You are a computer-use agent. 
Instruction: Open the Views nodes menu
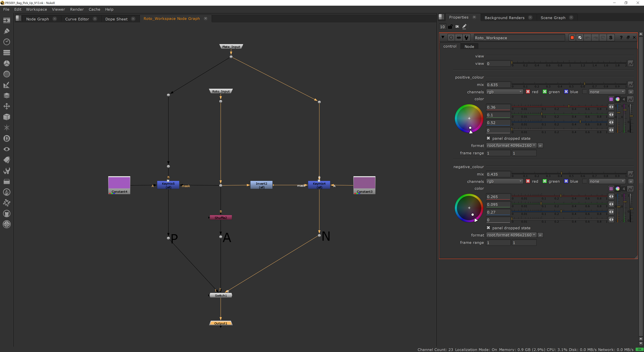[7, 149]
